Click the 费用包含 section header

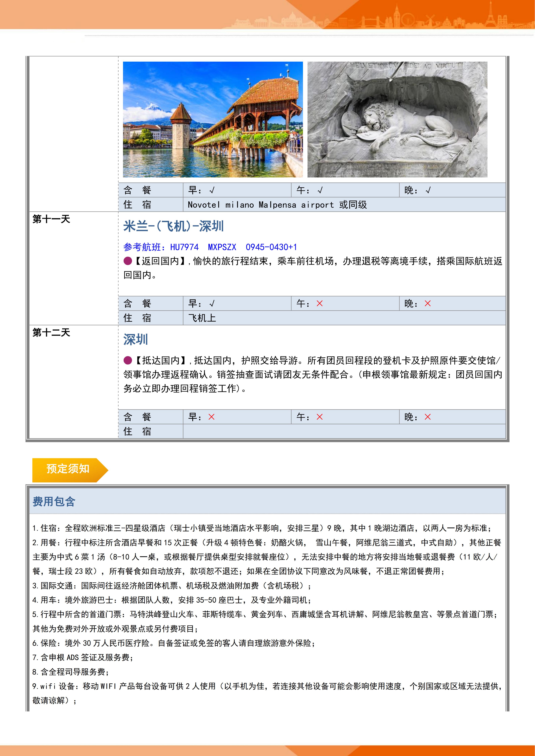54,501
